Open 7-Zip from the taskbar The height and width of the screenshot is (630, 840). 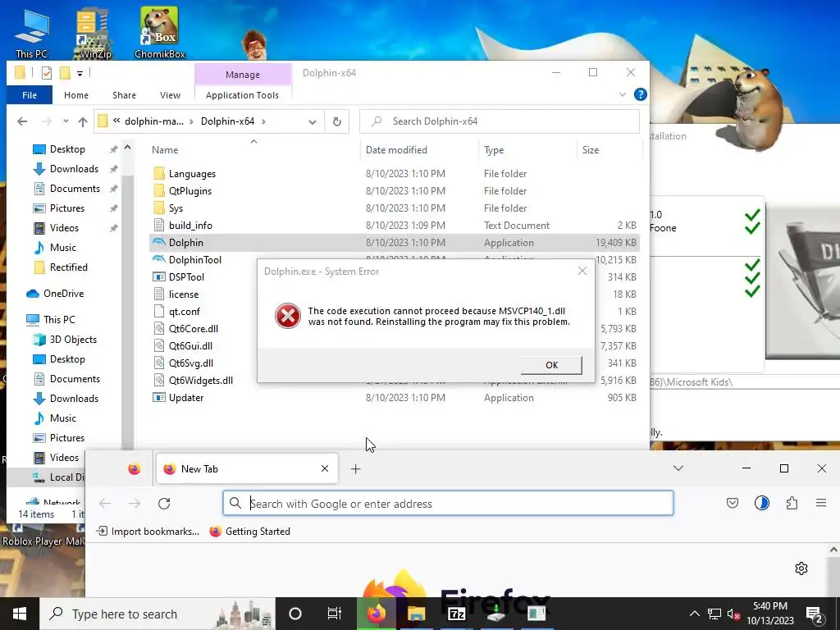456,614
